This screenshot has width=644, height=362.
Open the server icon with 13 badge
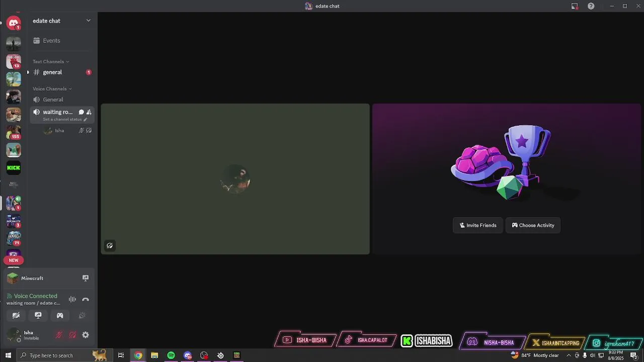14,61
